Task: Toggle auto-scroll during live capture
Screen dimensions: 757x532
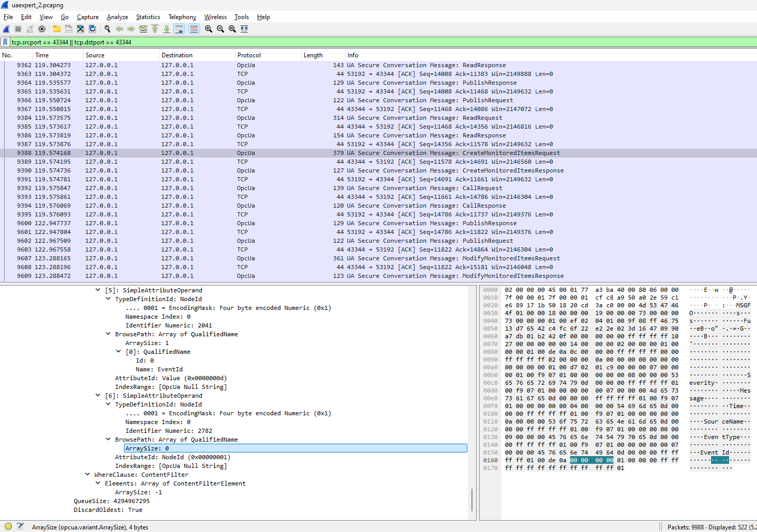Action: pyautogui.click(x=179, y=29)
